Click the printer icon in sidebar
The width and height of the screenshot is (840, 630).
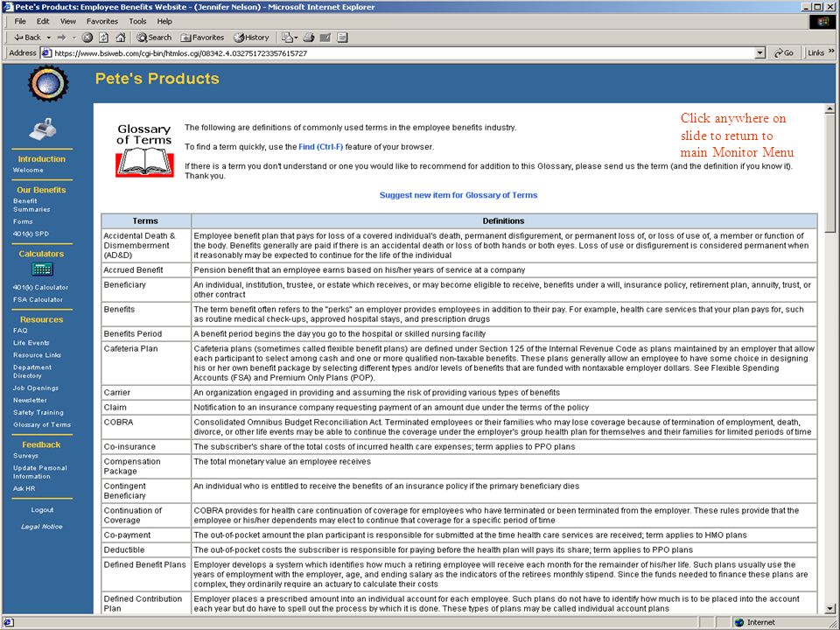[42, 129]
